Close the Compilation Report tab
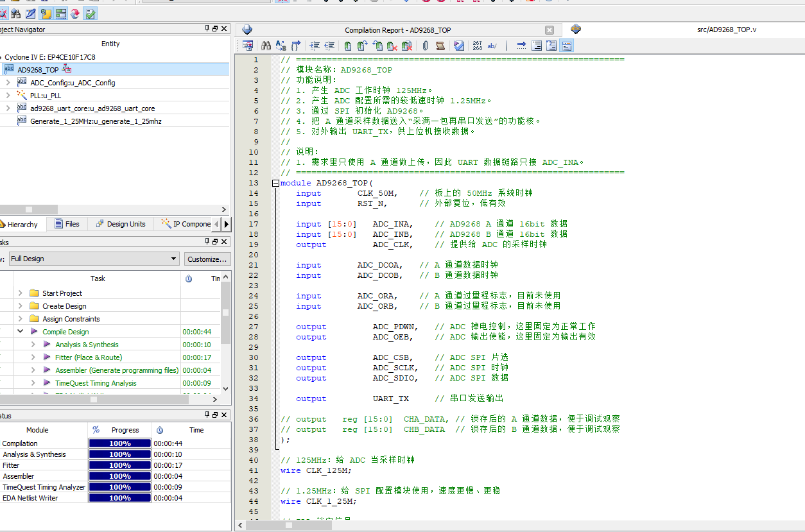Screen dimensions: 805x532 (x=549, y=30)
